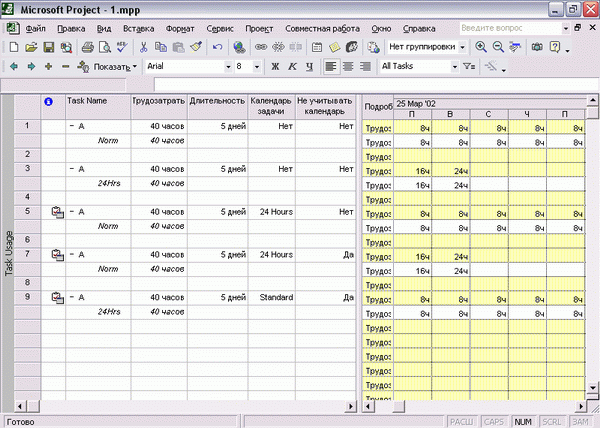The height and width of the screenshot is (428, 600).
Task: Open font size 8 dropdown
Action: pyautogui.click(x=257, y=67)
